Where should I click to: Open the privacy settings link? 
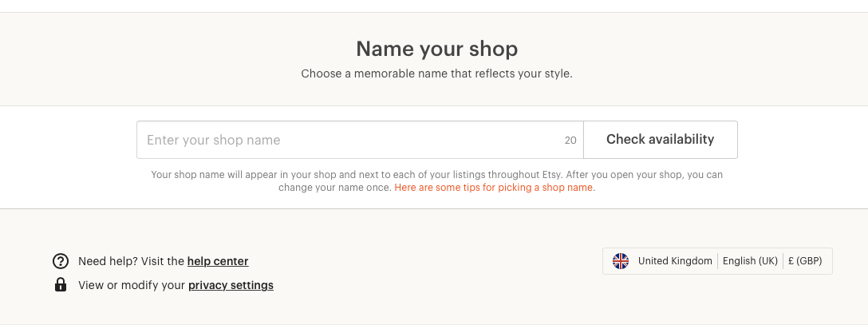click(x=231, y=286)
